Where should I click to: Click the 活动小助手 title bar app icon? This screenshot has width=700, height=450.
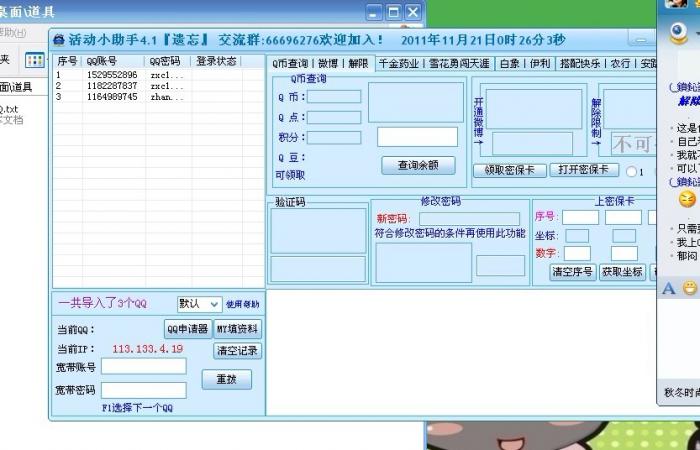(59, 40)
